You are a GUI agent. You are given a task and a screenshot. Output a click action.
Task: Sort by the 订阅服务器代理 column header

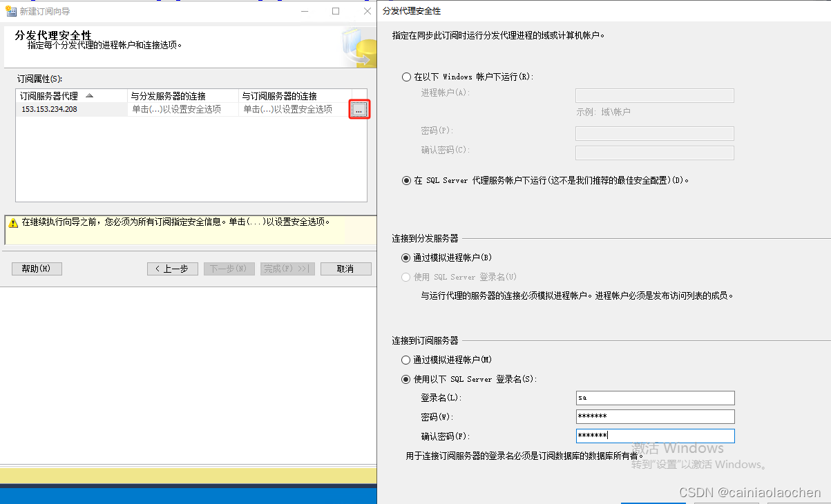tap(72, 96)
